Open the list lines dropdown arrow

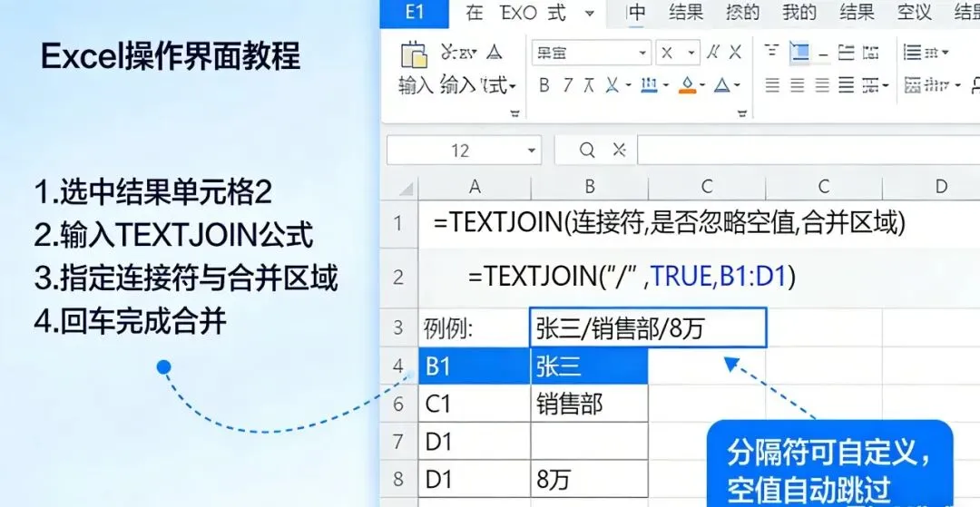945,53
